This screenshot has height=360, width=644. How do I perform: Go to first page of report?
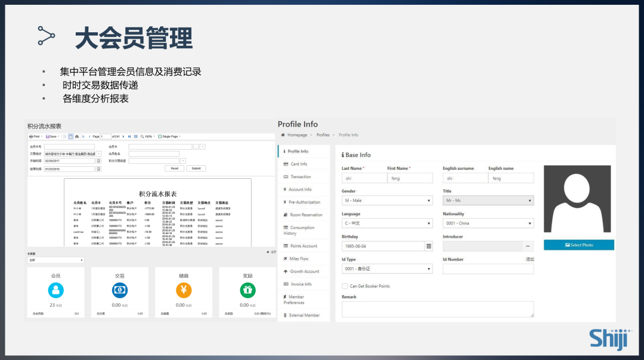(x=83, y=136)
